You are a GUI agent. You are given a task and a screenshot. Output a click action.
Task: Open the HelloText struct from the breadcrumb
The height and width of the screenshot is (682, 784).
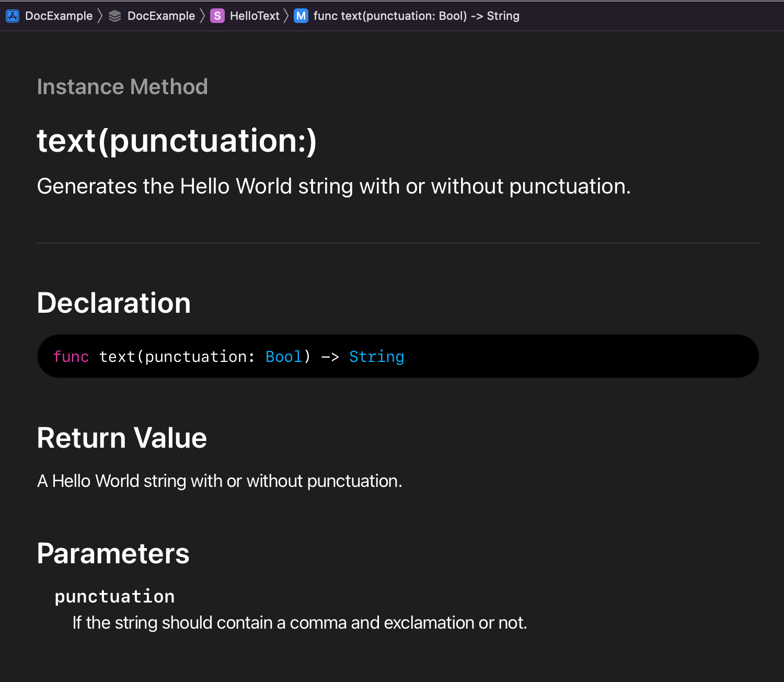(253, 16)
